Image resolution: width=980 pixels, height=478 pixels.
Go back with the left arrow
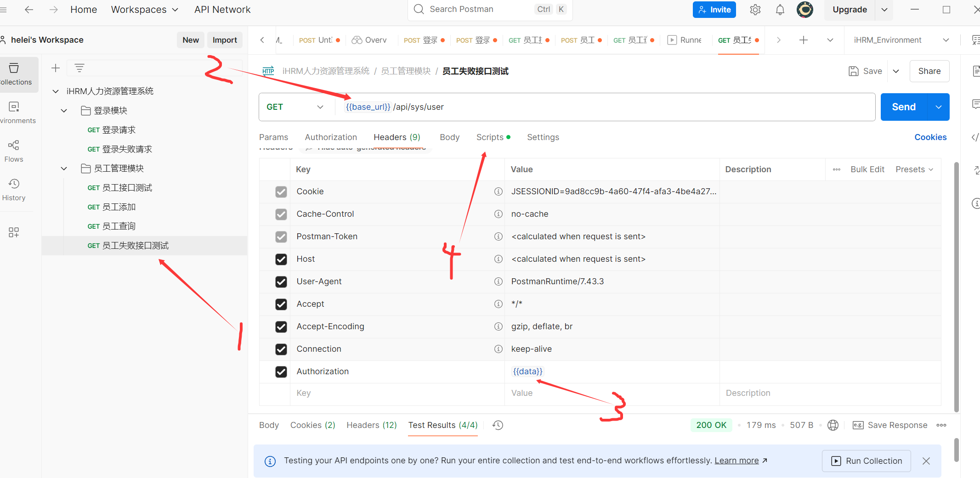pos(29,10)
